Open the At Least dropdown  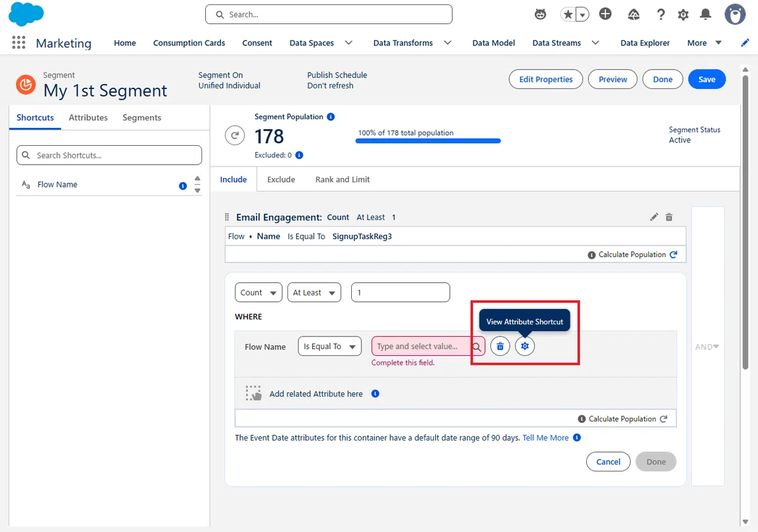click(x=314, y=293)
